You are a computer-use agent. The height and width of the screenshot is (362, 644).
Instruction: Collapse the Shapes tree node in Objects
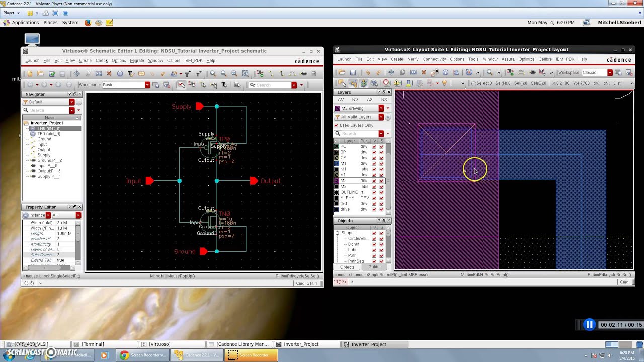337,233
